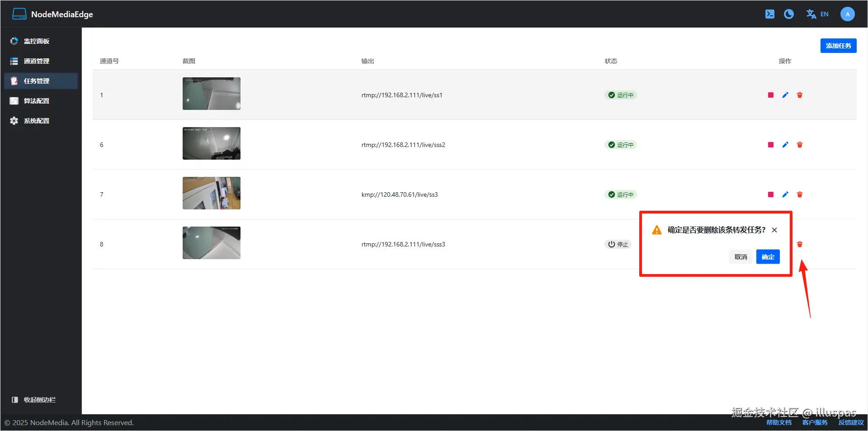The width and height of the screenshot is (868, 431).
Task: Select output rtmp://192.168.2.111/live/ss1
Action: 402,95
